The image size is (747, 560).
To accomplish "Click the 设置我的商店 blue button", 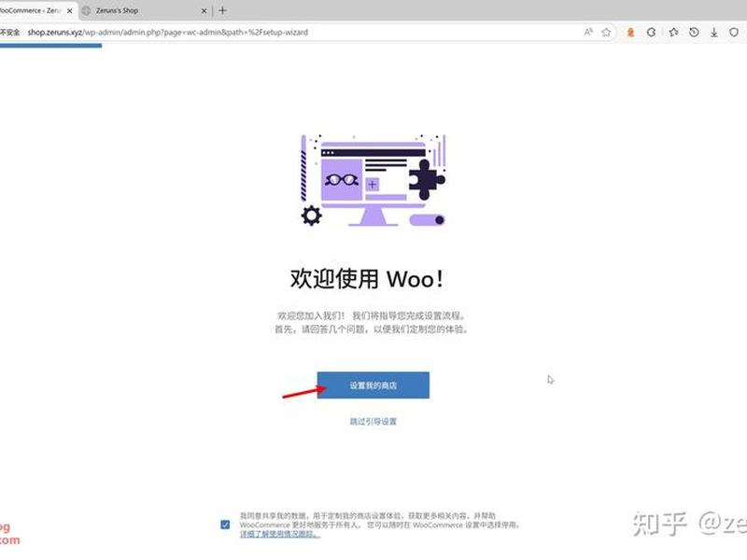I will 373,385.
